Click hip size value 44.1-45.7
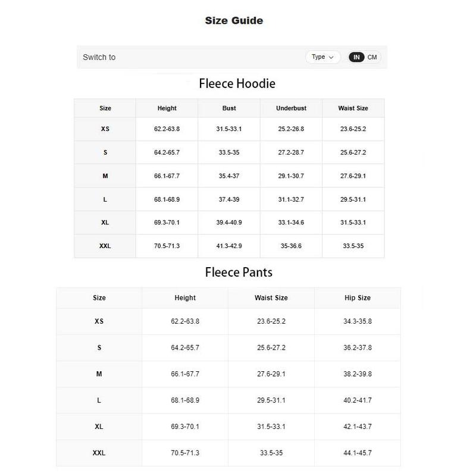476x476 pixels. [x=358, y=453]
